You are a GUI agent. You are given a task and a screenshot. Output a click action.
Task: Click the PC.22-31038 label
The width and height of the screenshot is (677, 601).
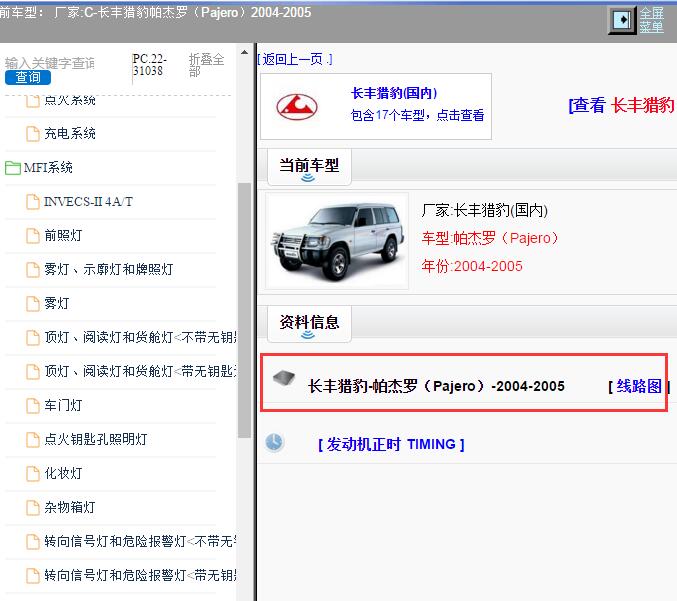coord(149,64)
